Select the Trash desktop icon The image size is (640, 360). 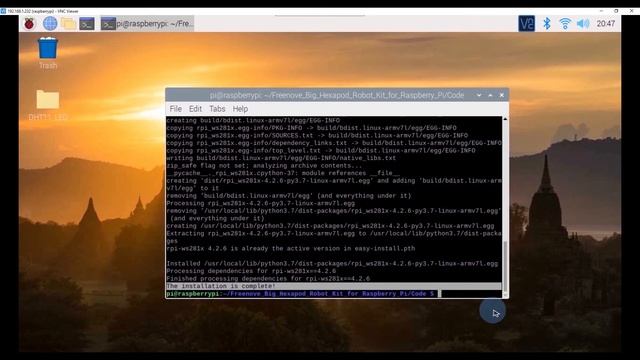pos(48,53)
